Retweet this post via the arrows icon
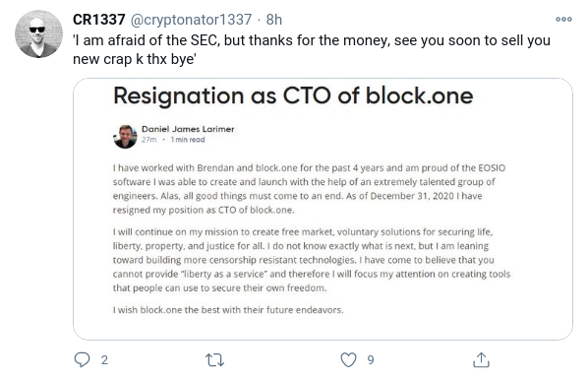Viewport: 588px width, 379px height. (215, 360)
